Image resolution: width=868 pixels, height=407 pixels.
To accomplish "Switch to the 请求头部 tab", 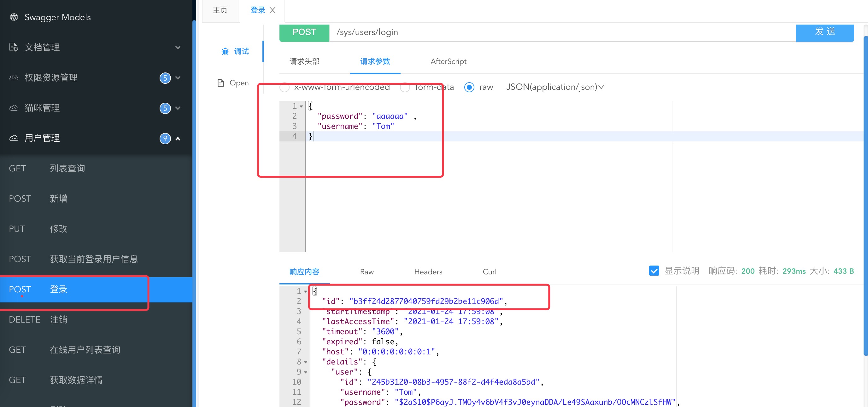I will [304, 62].
